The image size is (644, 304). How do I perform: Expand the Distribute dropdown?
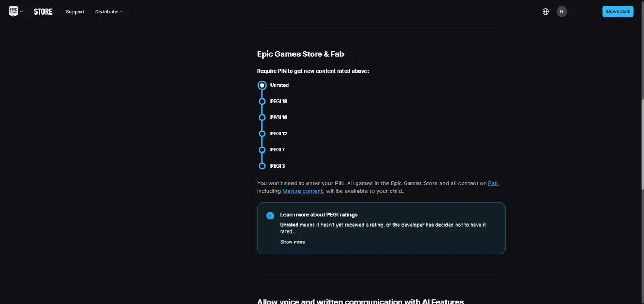point(108,12)
